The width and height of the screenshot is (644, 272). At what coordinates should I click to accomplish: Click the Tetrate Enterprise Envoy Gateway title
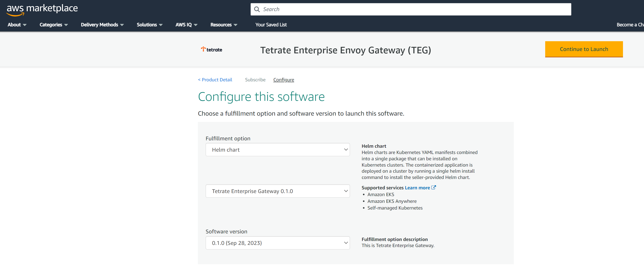(345, 50)
